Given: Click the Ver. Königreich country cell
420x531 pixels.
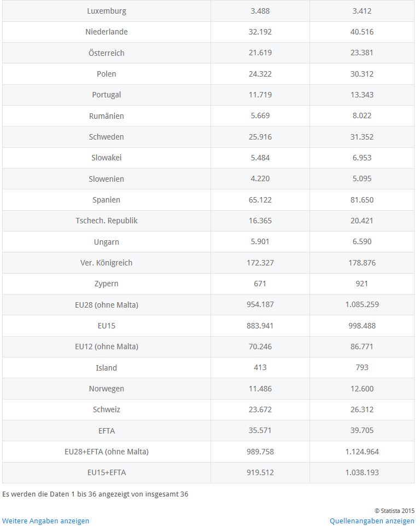Looking at the screenshot, I should click(107, 263).
